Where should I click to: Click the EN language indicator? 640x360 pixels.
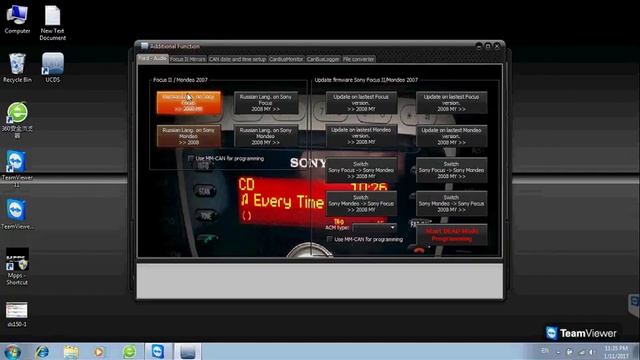coord(544,351)
